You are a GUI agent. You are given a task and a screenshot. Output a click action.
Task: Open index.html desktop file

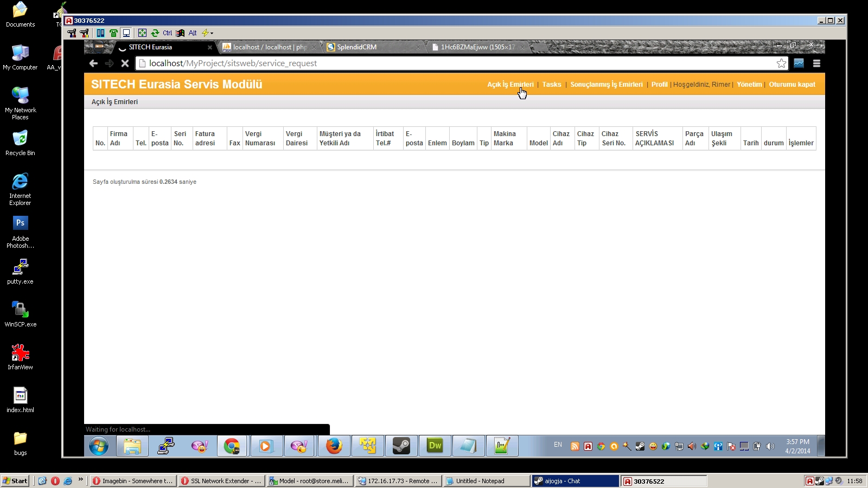point(20,400)
